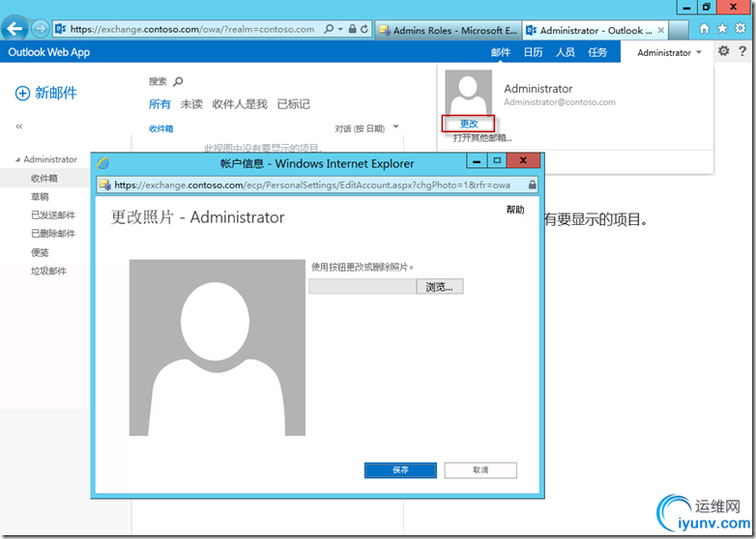
Task: Click the 新邮件 new mail button
Action: coord(46,93)
